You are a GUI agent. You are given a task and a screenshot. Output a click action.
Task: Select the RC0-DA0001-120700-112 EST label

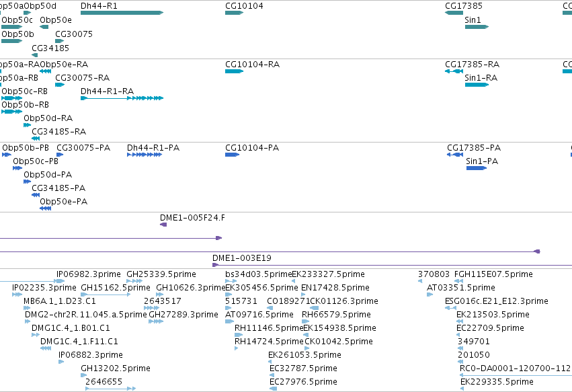pos(515,368)
